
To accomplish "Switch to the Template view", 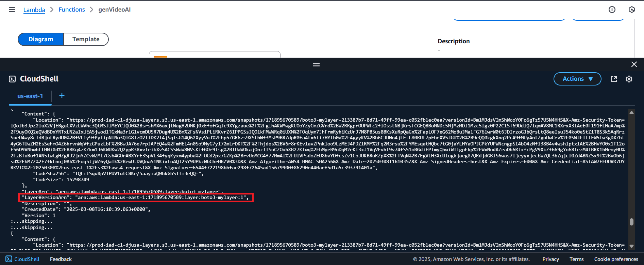I will tap(86, 39).
